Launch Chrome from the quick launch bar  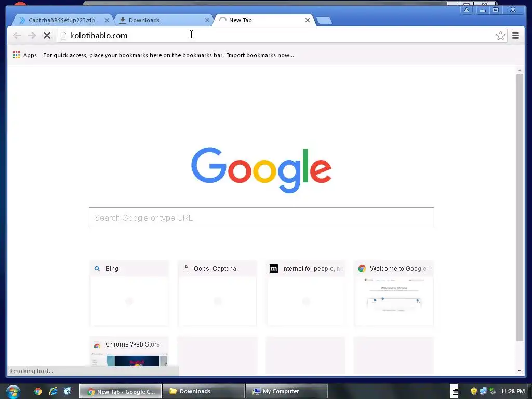coord(37,391)
